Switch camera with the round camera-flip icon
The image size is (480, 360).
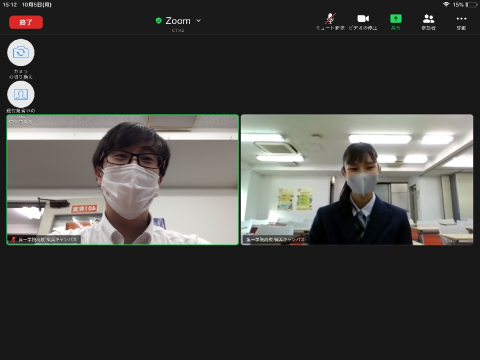point(21,52)
